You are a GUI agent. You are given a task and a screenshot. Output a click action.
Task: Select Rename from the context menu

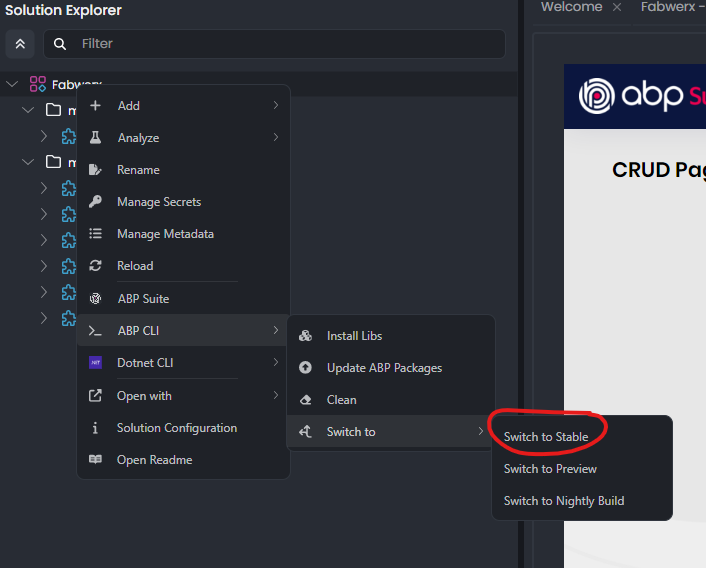138,170
